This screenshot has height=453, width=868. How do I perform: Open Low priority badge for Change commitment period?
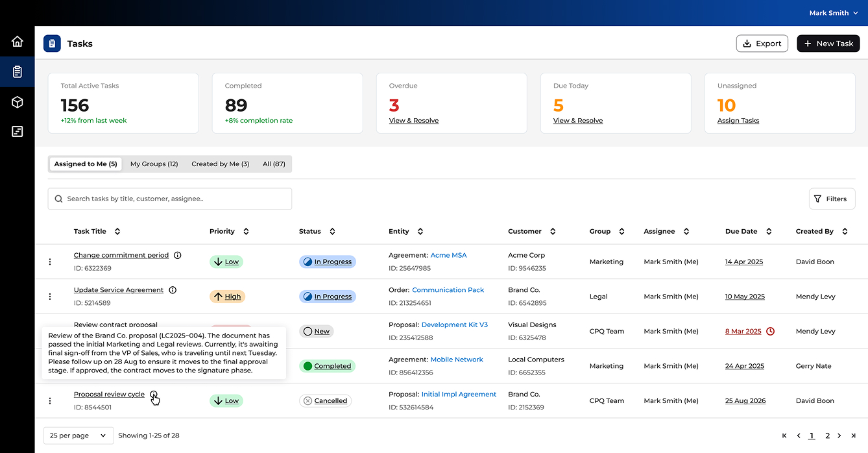pos(226,262)
